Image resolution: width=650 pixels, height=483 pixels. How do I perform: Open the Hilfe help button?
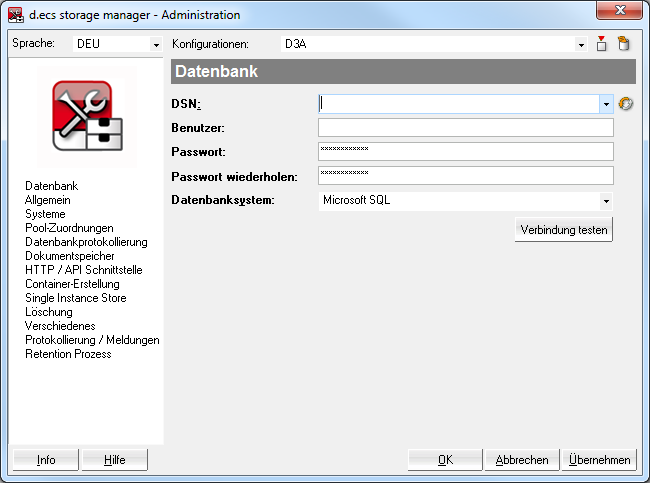point(114,460)
